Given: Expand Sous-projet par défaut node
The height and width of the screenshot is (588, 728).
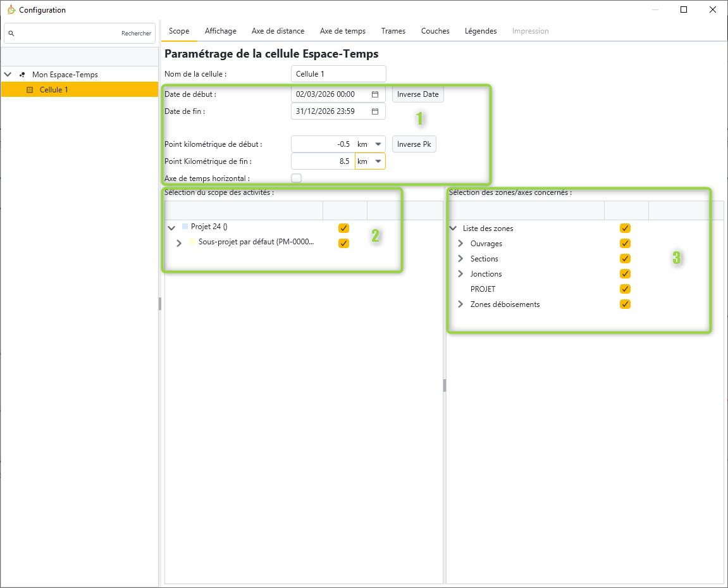Looking at the screenshot, I should click(179, 242).
